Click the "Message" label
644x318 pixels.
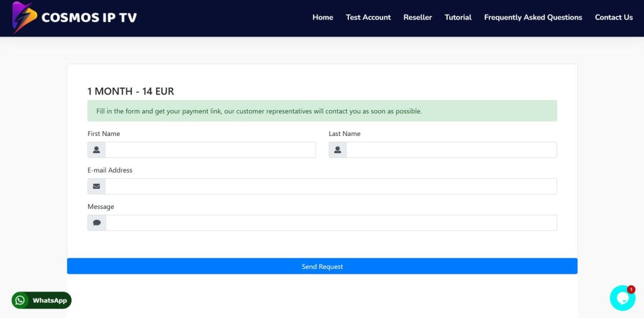pos(101,207)
